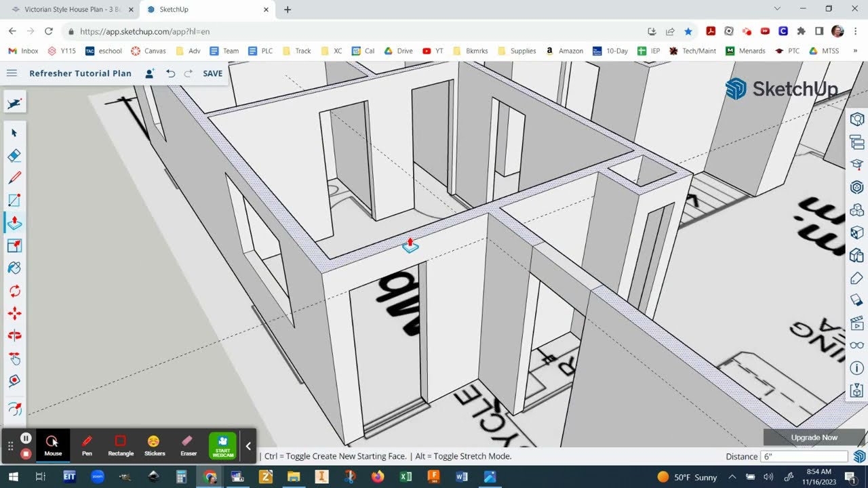This screenshot has height=488, width=868.
Task: Open the Canvas bookmark
Action: [x=149, y=51]
